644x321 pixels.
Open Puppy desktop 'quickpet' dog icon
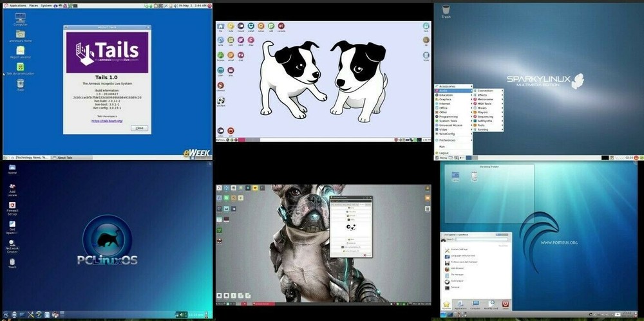coord(220,100)
